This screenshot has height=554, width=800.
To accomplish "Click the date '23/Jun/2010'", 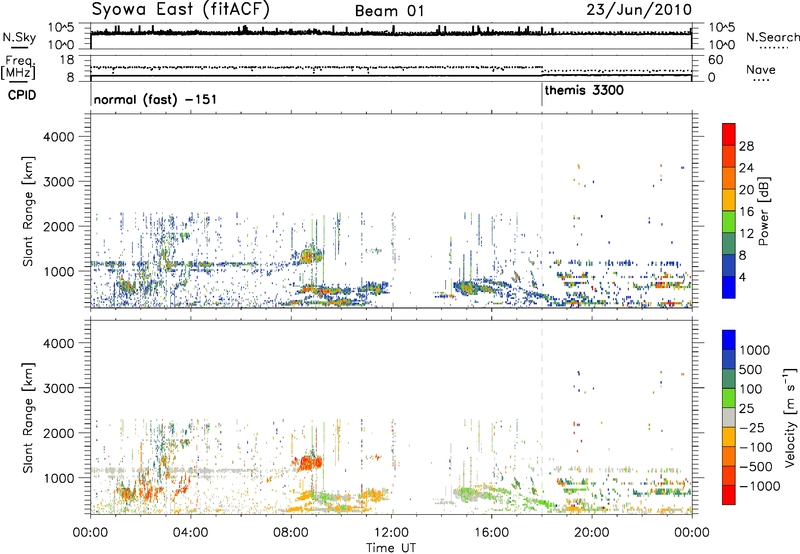I will pos(639,9).
